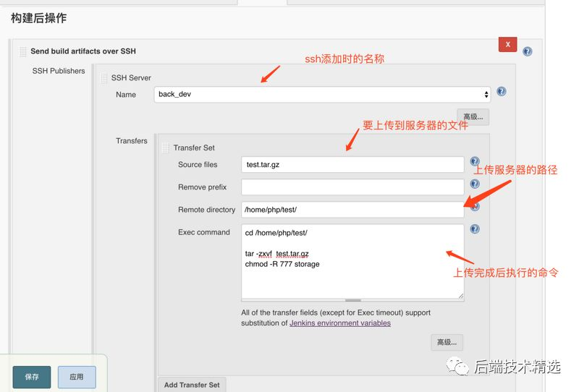Click inside the Exec command textarea
The width and height of the screenshot is (579, 392).
pyautogui.click(x=352, y=262)
